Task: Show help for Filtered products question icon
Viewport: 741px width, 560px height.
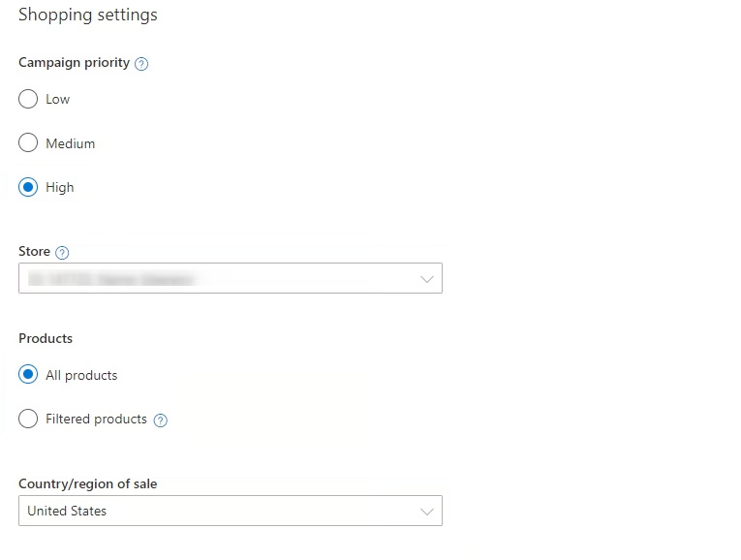Action: (160, 420)
